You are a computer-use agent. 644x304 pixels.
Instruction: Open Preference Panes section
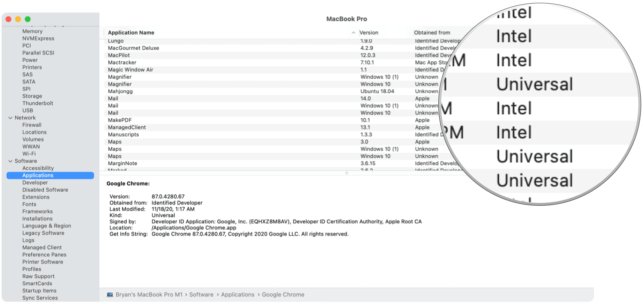45,255
